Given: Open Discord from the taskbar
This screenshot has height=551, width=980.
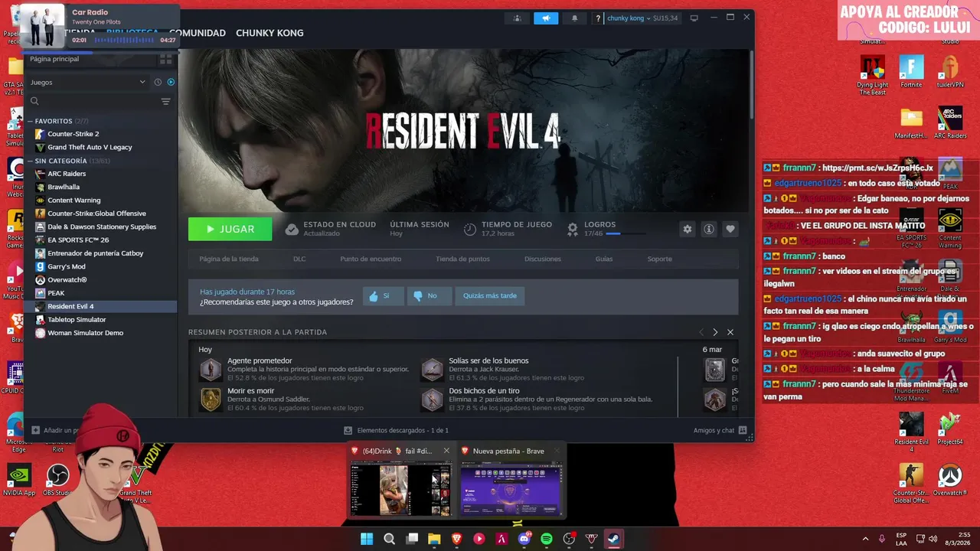Looking at the screenshot, I should click(x=524, y=539).
